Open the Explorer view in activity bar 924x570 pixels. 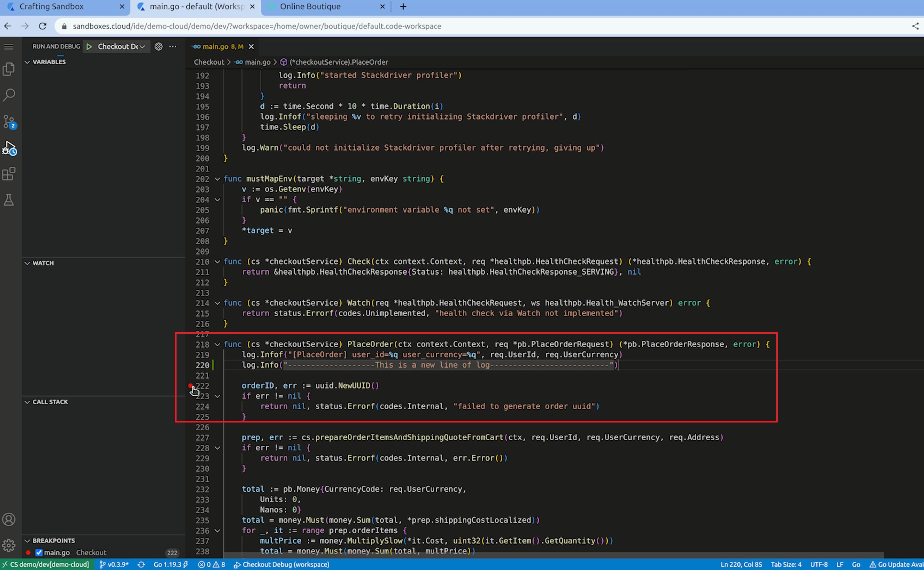point(9,69)
